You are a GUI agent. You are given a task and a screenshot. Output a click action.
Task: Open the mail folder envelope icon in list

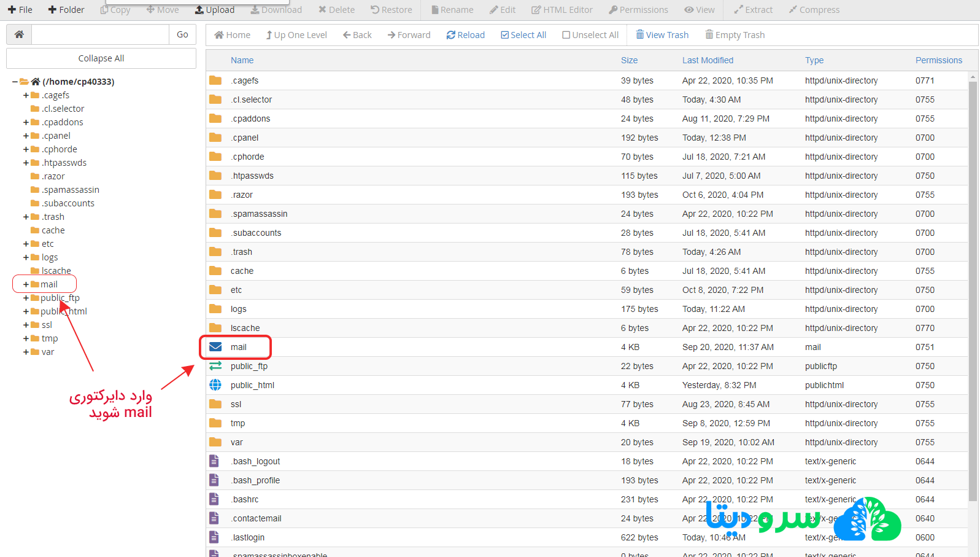pos(215,347)
